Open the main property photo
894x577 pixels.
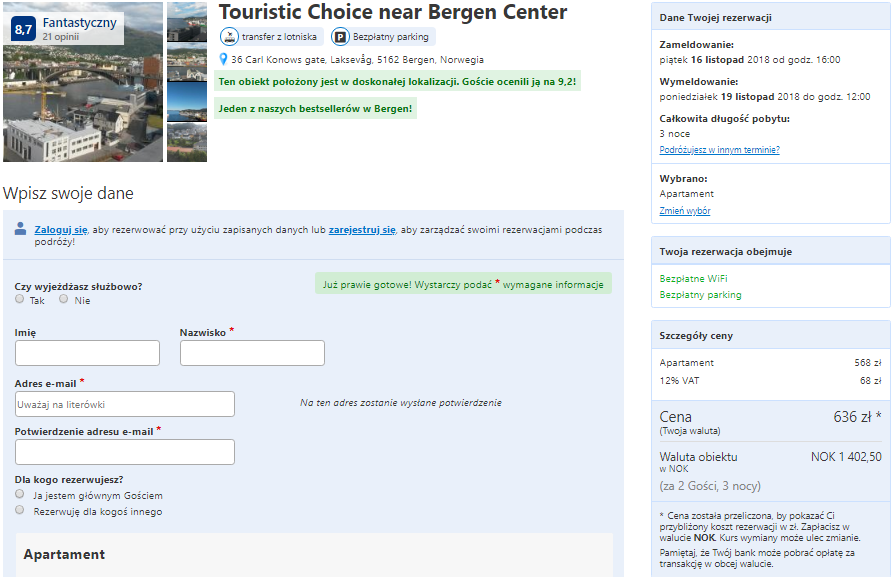point(83,100)
